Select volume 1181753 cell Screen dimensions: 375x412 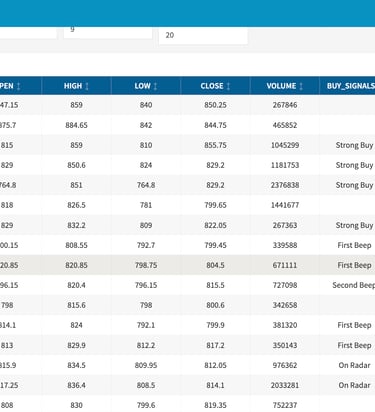(285, 165)
